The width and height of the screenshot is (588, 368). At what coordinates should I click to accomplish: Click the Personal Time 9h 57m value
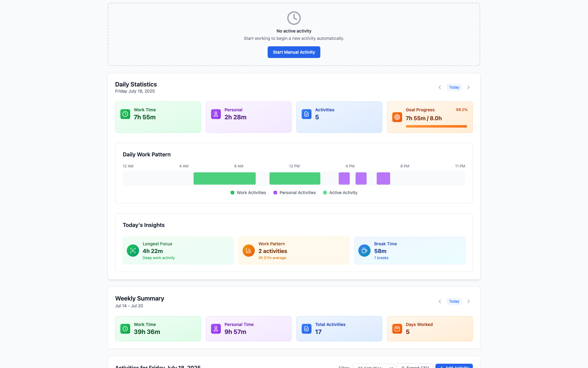click(236, 332)
